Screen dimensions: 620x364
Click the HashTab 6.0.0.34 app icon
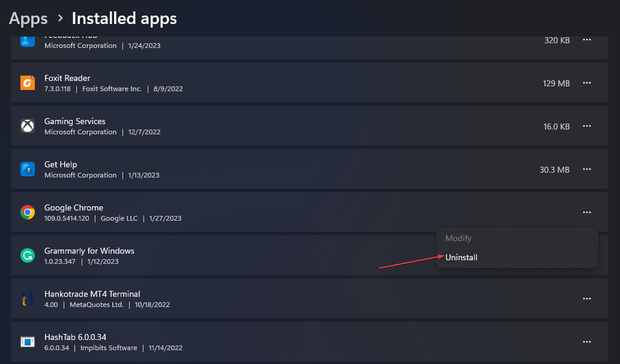28,342
